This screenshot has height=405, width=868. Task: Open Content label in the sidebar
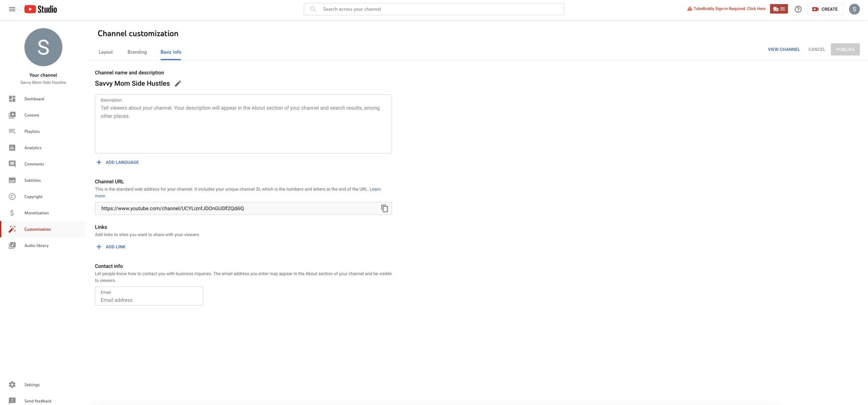(32, 115)
